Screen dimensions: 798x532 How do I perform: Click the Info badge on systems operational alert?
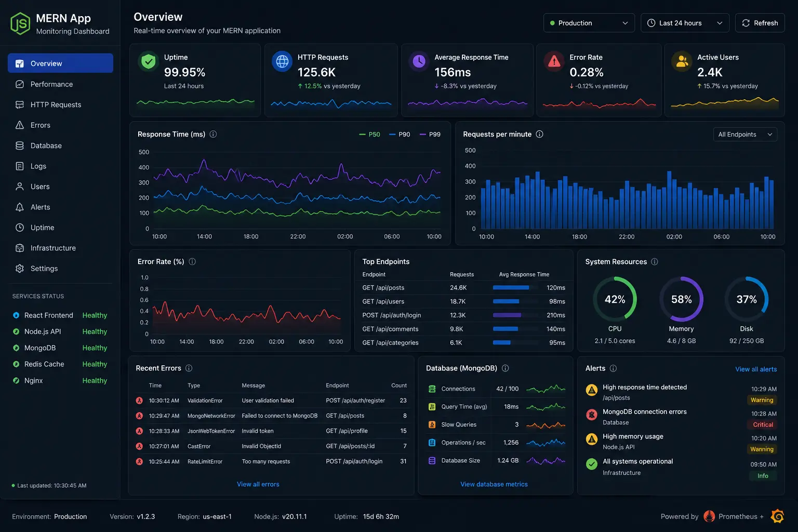763,476
